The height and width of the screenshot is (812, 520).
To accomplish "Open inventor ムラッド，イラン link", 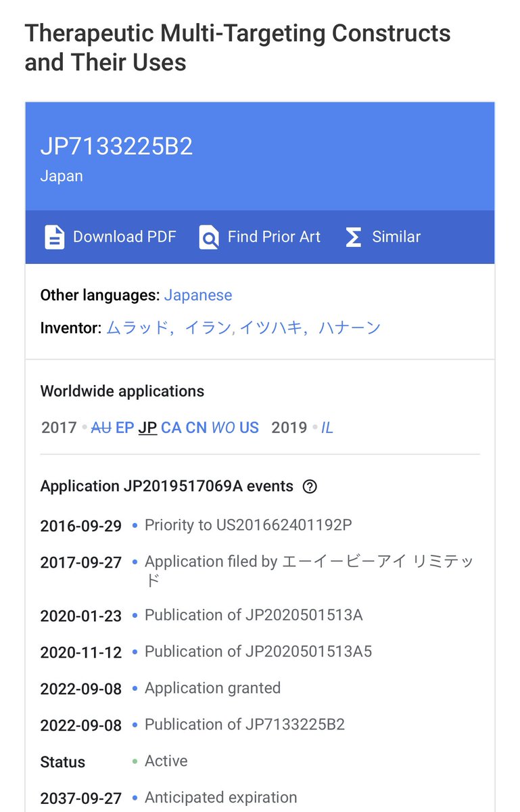I will 169,328.
